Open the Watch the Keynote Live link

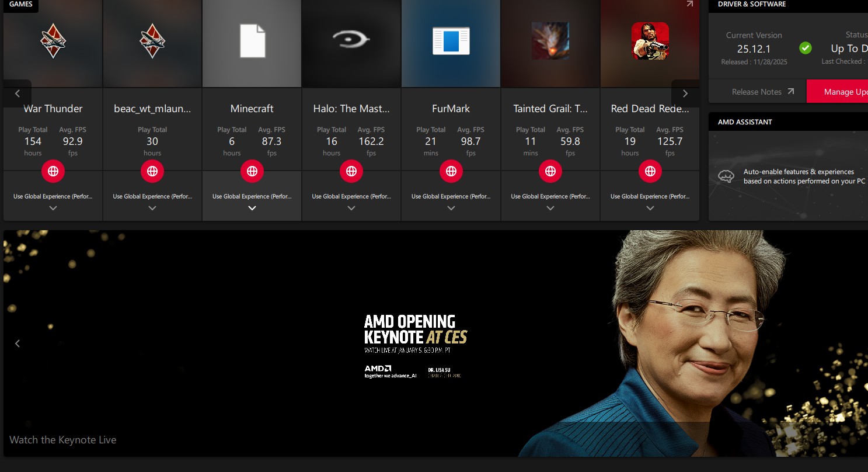(x=63, y=440)
